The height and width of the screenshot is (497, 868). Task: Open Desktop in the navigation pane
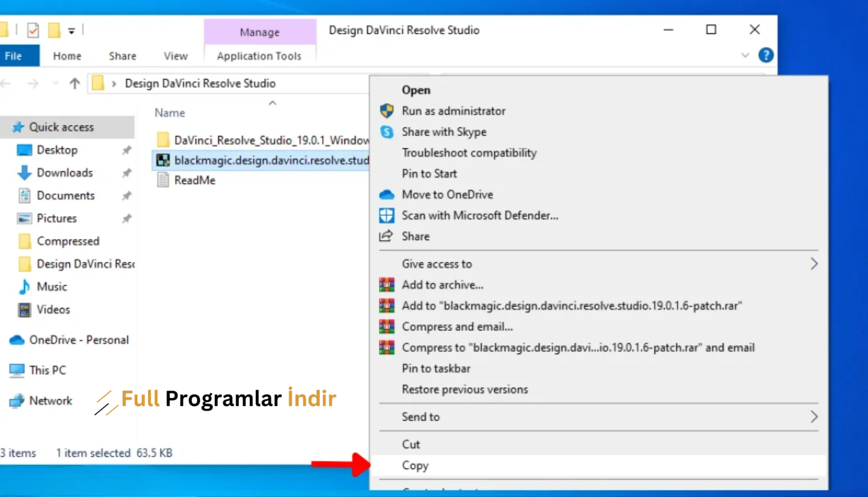coord(57,150)
